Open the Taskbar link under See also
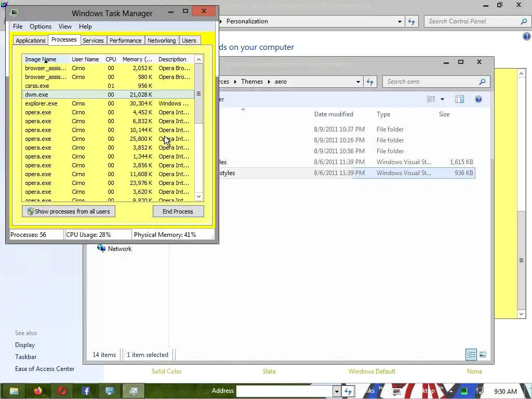Screen dimensions: 532x399 click(x=26, y=357)
